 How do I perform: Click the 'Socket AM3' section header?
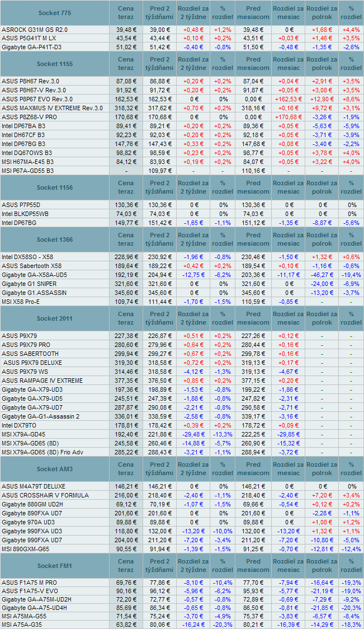point(55,469)
